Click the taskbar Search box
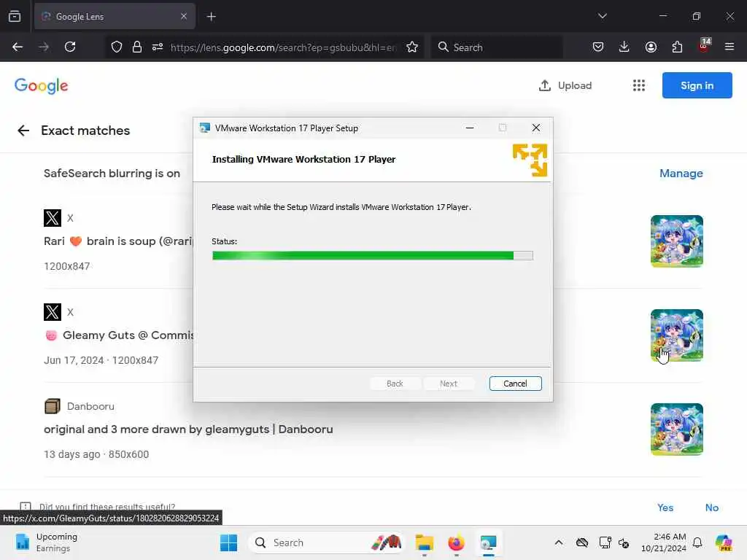 326,542
